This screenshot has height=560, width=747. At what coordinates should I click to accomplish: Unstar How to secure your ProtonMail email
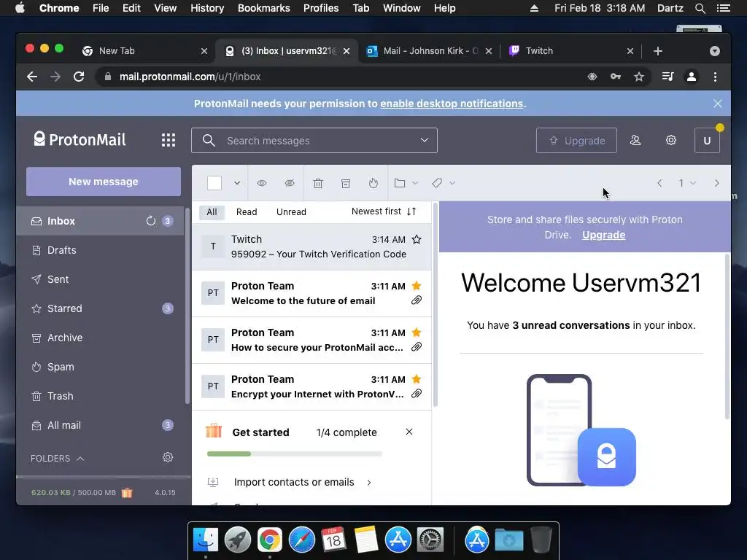pos(417,332)
